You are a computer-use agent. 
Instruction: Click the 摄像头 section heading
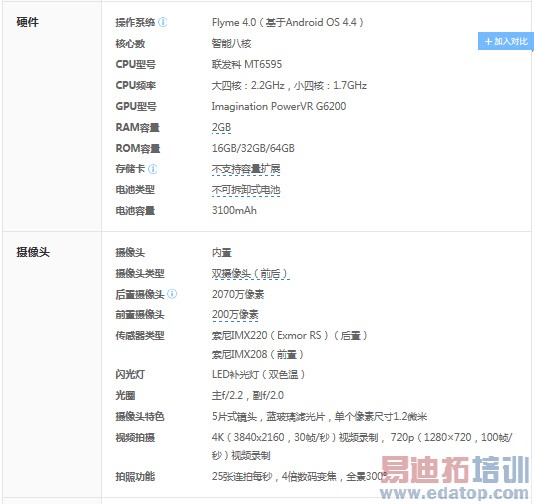[33, 252]
